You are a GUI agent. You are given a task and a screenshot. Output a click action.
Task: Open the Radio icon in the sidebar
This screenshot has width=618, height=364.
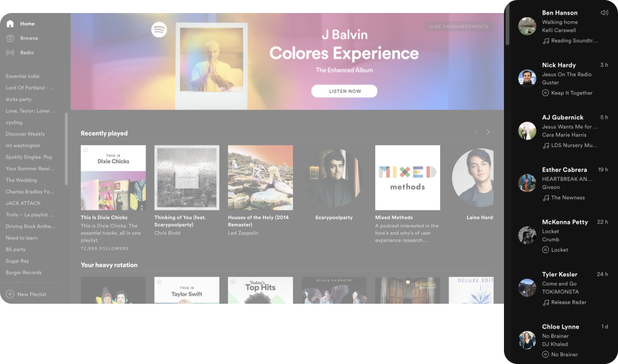coord(10,53)
